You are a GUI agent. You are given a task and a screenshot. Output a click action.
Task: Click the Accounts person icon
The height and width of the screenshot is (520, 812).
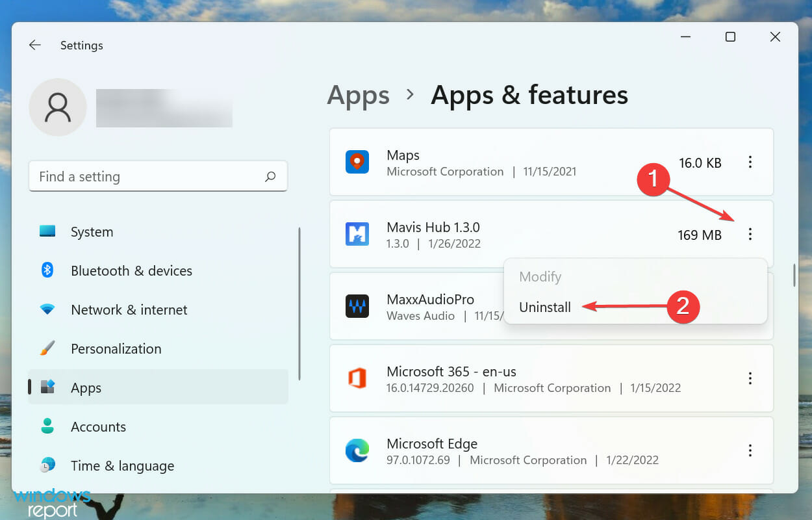point(47,426)
